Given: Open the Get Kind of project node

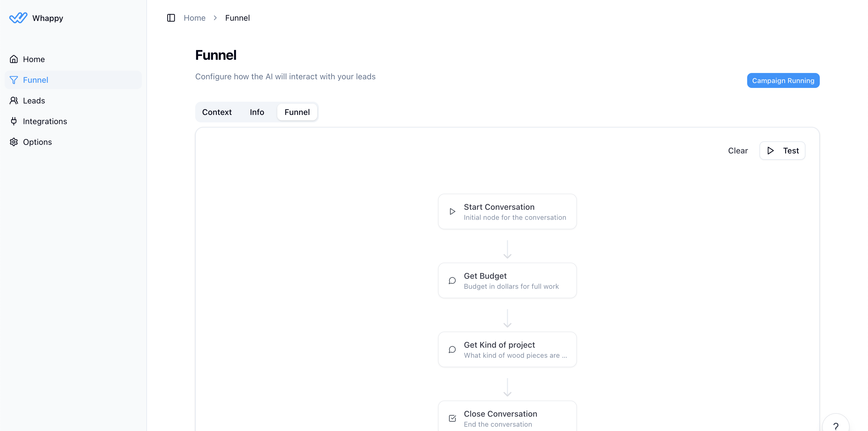Looking at the screenshot, I should click(507, 349).
